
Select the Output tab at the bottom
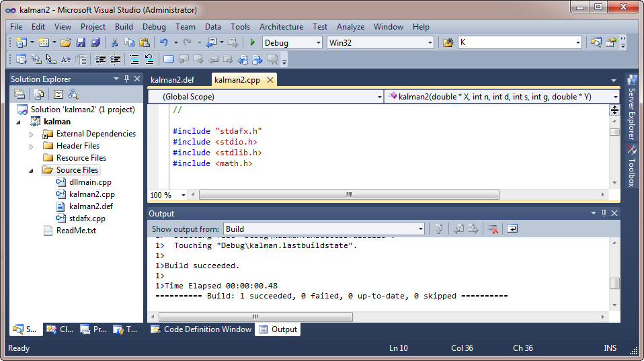coord(278,329)
